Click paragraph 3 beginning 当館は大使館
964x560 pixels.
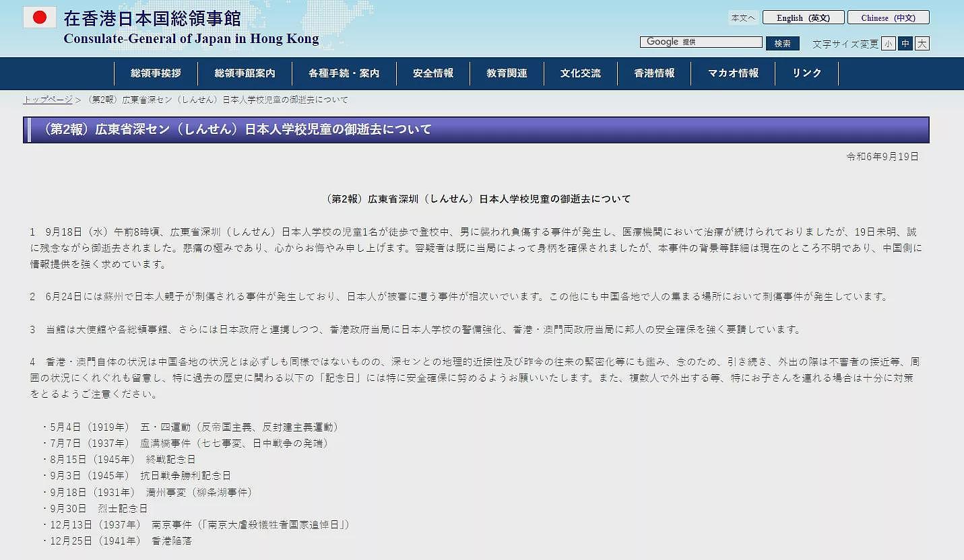[416, 329]
